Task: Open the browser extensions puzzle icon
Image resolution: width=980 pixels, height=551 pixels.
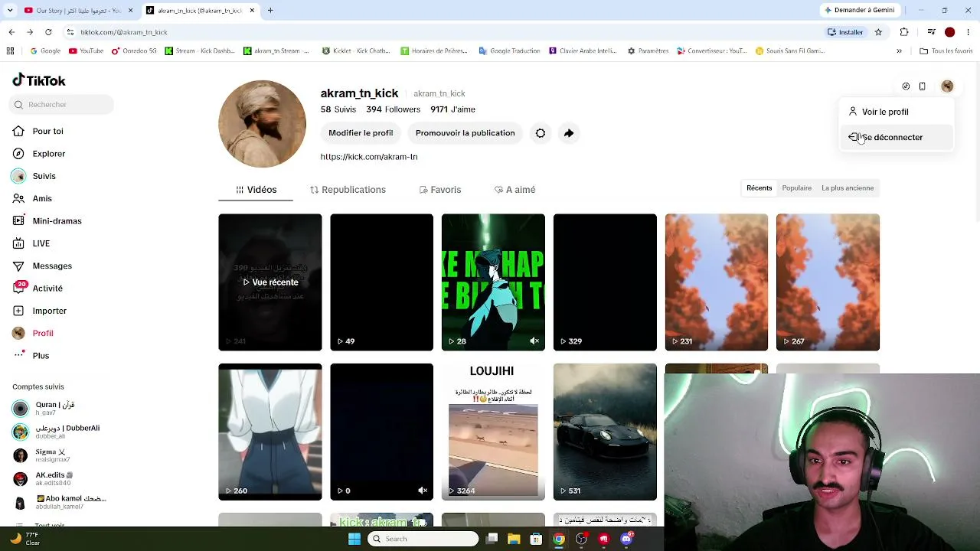Action: [x=904, y=32]
